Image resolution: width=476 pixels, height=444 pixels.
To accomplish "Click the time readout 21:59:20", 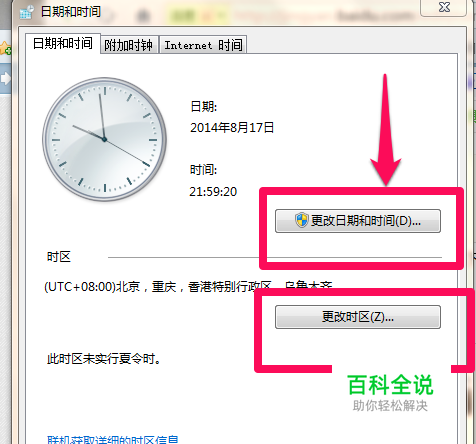I will 213,192.
